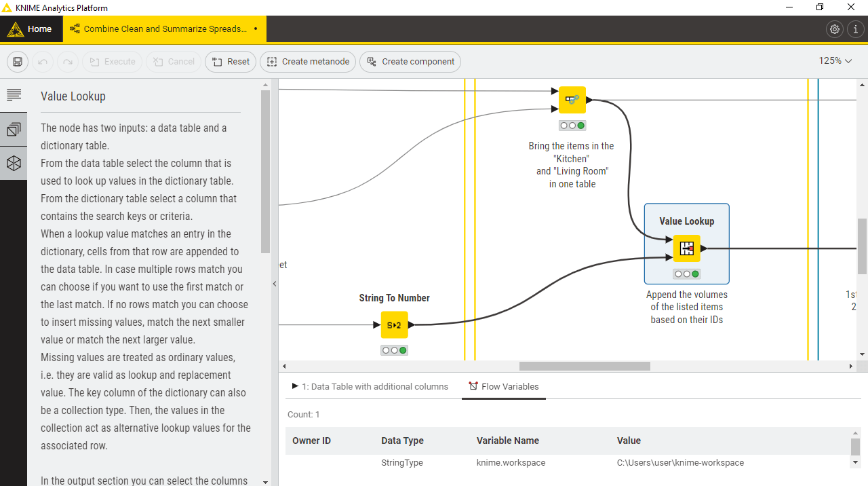The image size is (868, 486).
Task: Select the Concatenate node icon
Action: pyautogui.click(x=572, y=100)
